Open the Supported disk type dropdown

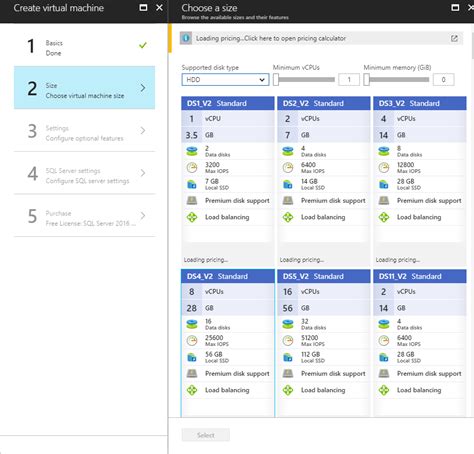point(225,80)
